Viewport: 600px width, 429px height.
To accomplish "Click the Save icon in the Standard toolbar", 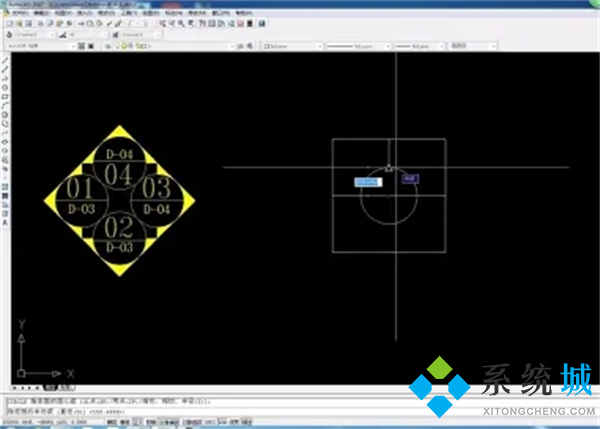I will point(27,21).
